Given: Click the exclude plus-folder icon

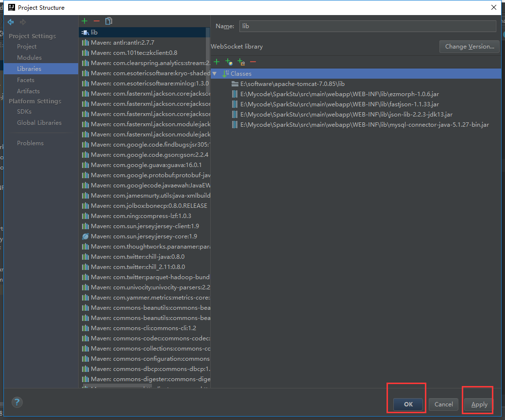Looking at the screenshot, I should 241,62.
